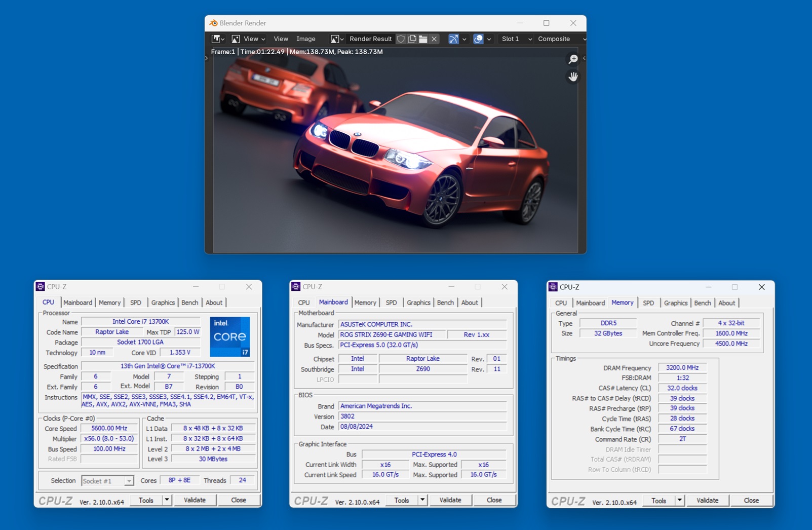The height and width of the screenshot is (530, 812).
Task: Select Graphics tab in right CPU-Z window
Action: (x=676, y=303)
